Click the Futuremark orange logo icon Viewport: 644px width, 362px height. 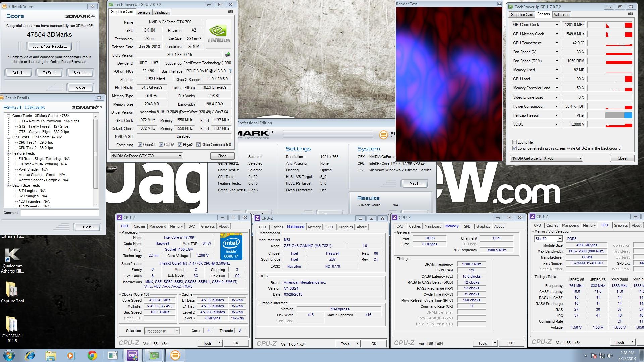(383, 135)
